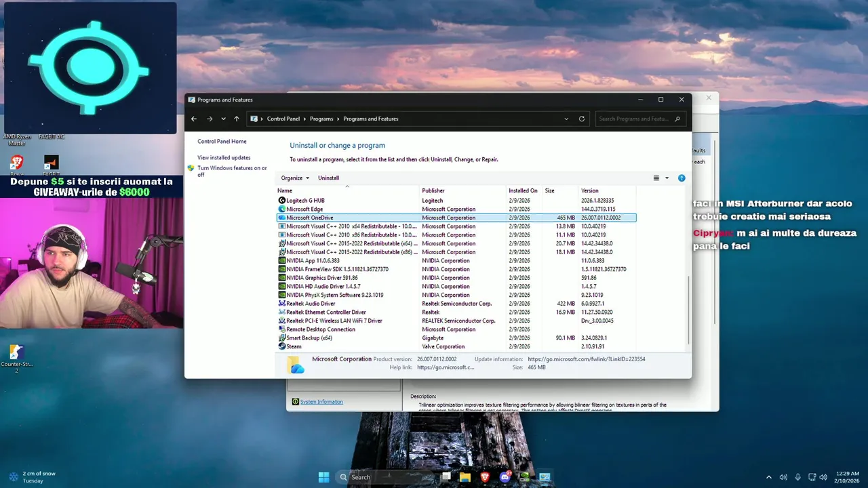Click the change view icon
868x488 pixels.
pos(656,178)
